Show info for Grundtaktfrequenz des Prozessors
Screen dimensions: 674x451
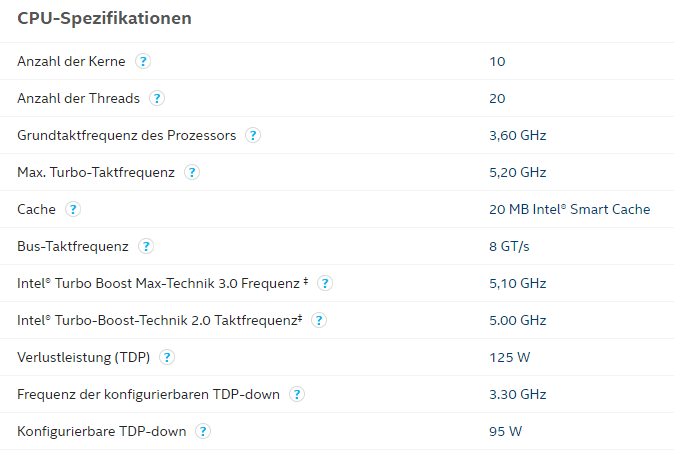coord(253,135)
